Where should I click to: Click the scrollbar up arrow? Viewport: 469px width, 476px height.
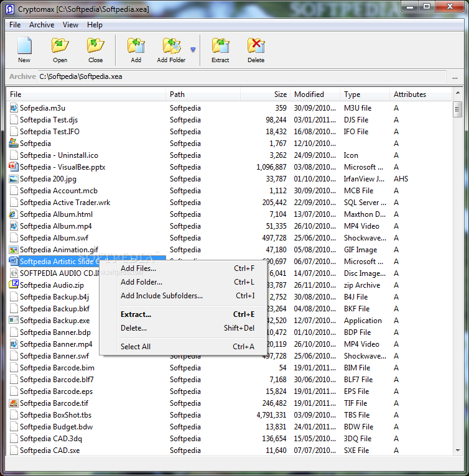458,93
